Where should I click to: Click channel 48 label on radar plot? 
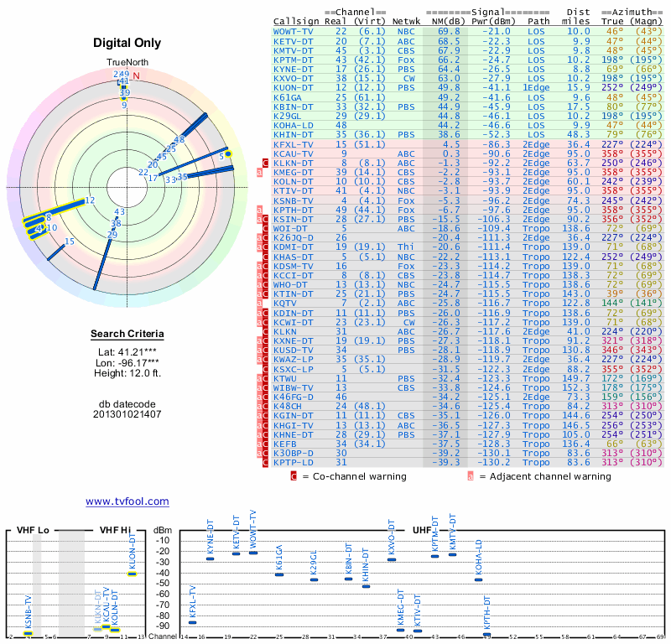(x=179, y=139)
